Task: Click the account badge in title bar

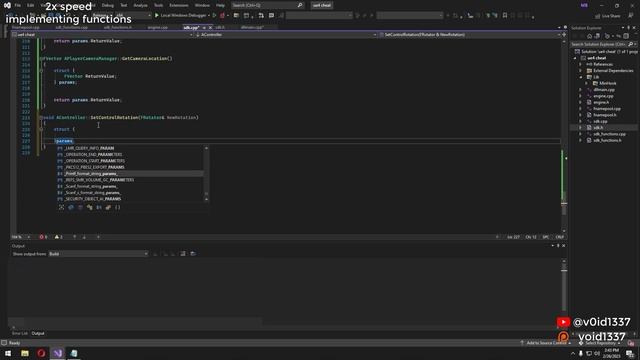Action: (x=584, y=5)
